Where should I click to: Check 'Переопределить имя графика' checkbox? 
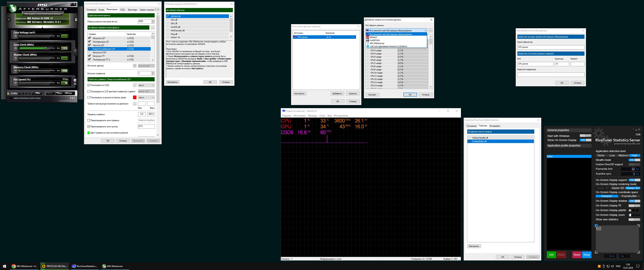[89, 121]
